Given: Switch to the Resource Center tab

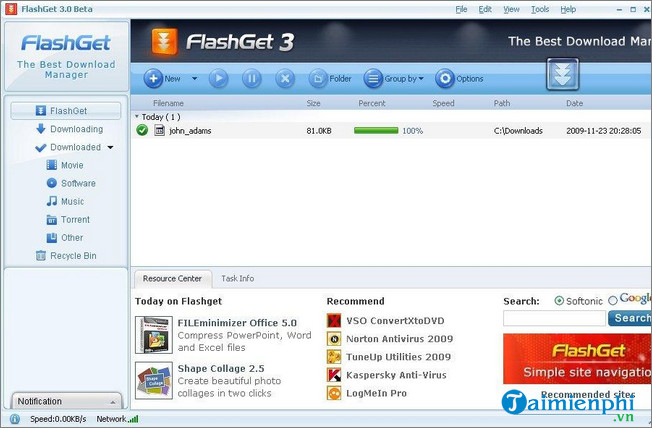Looking at the screenshot, I should [173, 279].
